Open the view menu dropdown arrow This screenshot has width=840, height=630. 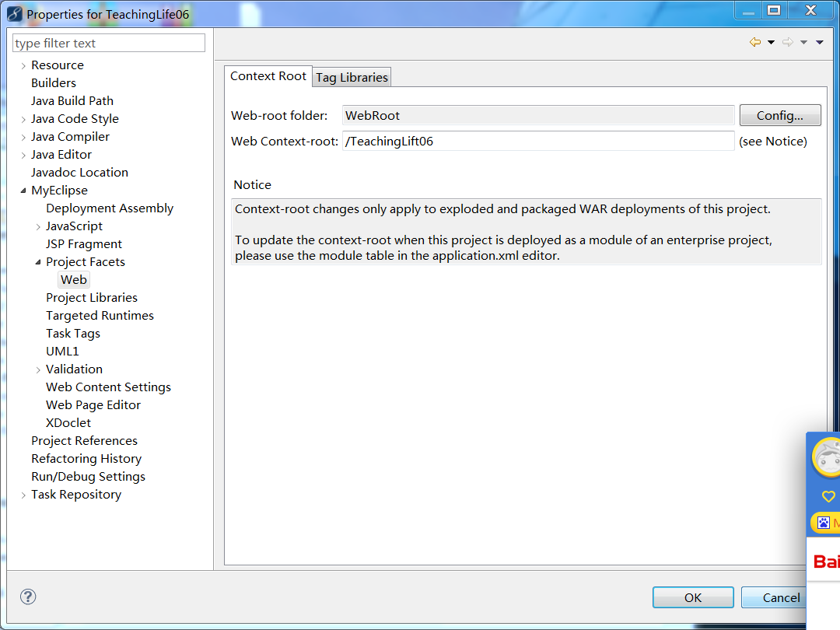(820, 42)
